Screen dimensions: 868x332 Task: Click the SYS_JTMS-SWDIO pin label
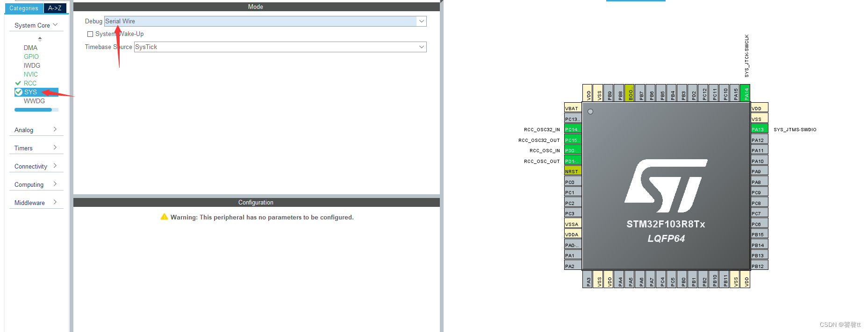[x=795, y=130]
